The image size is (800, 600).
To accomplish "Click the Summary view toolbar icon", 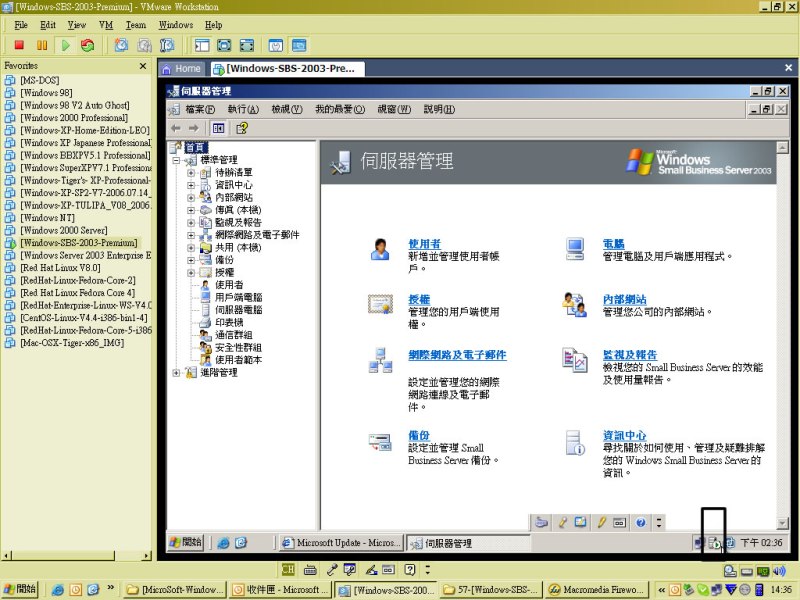I will click(276, 45).
